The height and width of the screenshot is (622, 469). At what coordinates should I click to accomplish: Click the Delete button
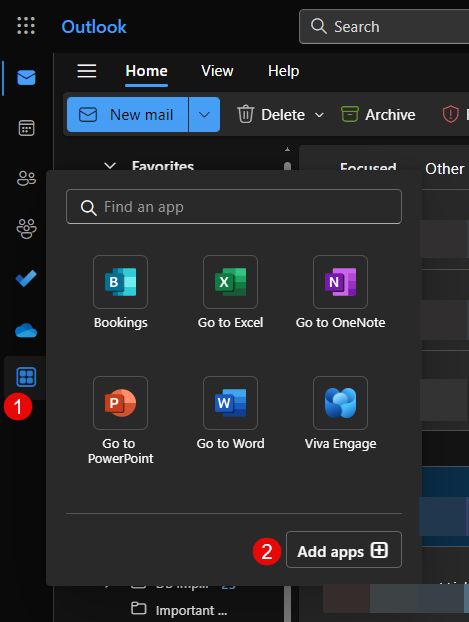tap(271, 115)
